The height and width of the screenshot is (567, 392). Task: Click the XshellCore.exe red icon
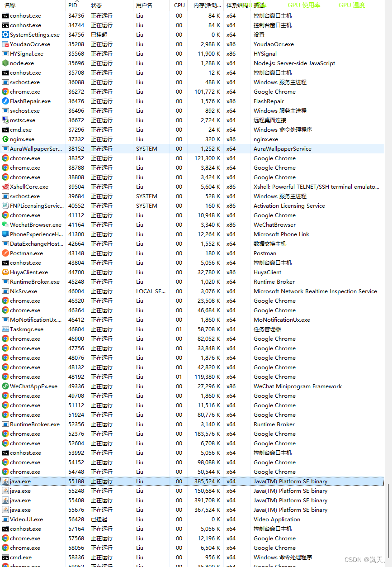(x=5, y=187)
